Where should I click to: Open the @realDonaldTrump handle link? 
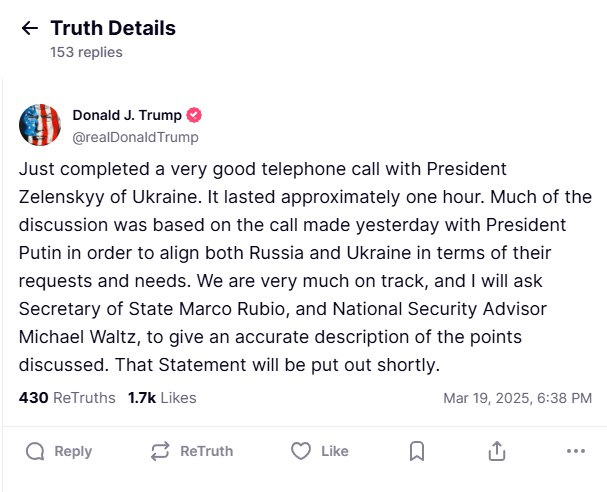135,137
